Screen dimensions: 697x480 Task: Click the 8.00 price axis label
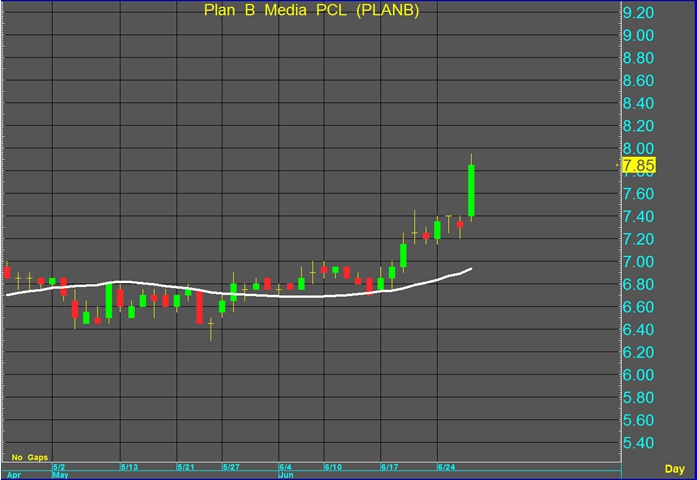[x=638, y=148]
